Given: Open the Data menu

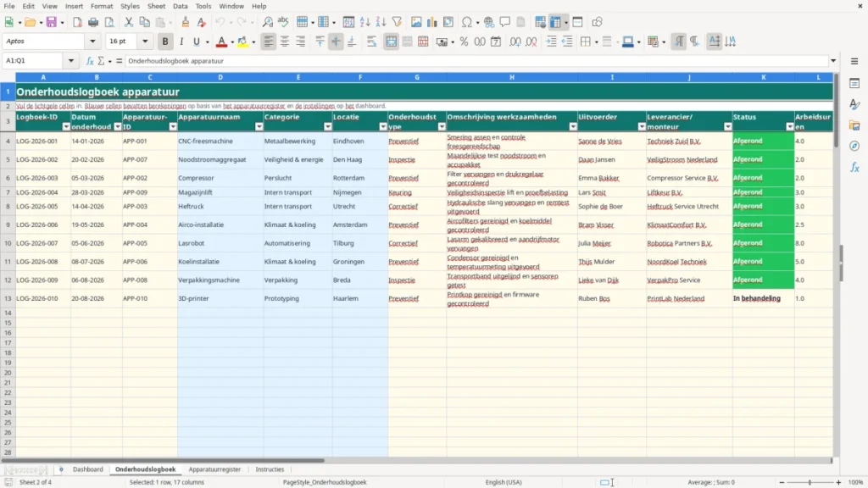Looking at the screenshot, I should pyautogui.click(x=181, y=6).
